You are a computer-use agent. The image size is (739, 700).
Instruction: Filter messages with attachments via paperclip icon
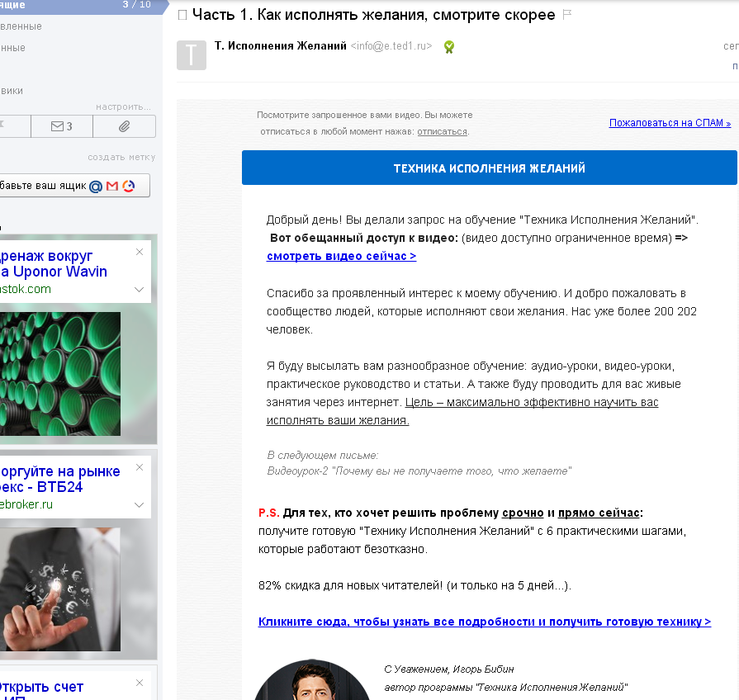pos(125,126)
